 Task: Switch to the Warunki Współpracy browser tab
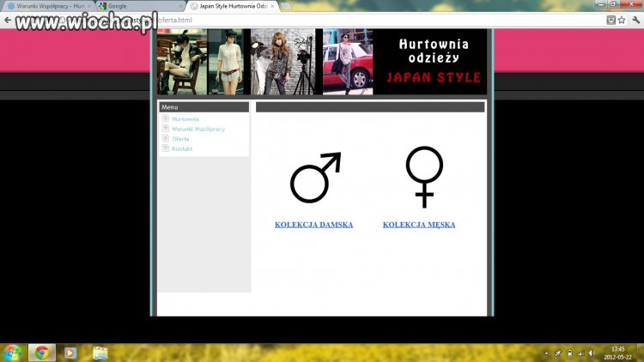(x=48, y=6)
